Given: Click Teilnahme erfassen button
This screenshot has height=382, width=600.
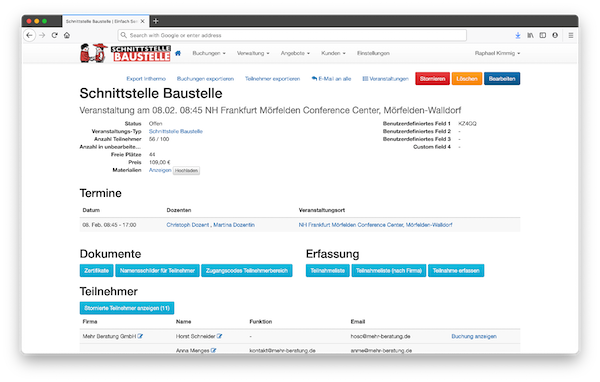Looking at the screenshot, I should pyautogui.click(x=456, y=271).
